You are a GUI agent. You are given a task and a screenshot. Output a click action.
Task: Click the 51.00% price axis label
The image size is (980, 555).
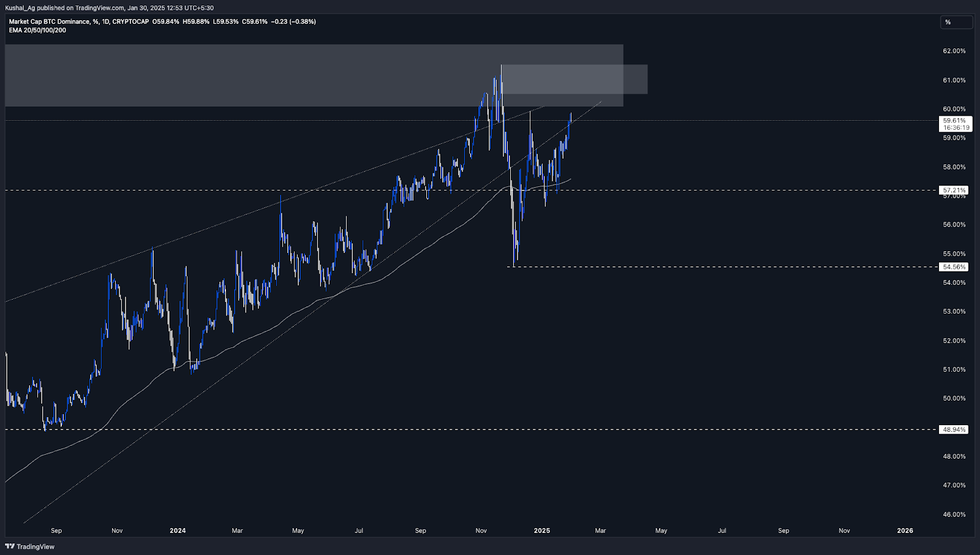click(954, 369)
